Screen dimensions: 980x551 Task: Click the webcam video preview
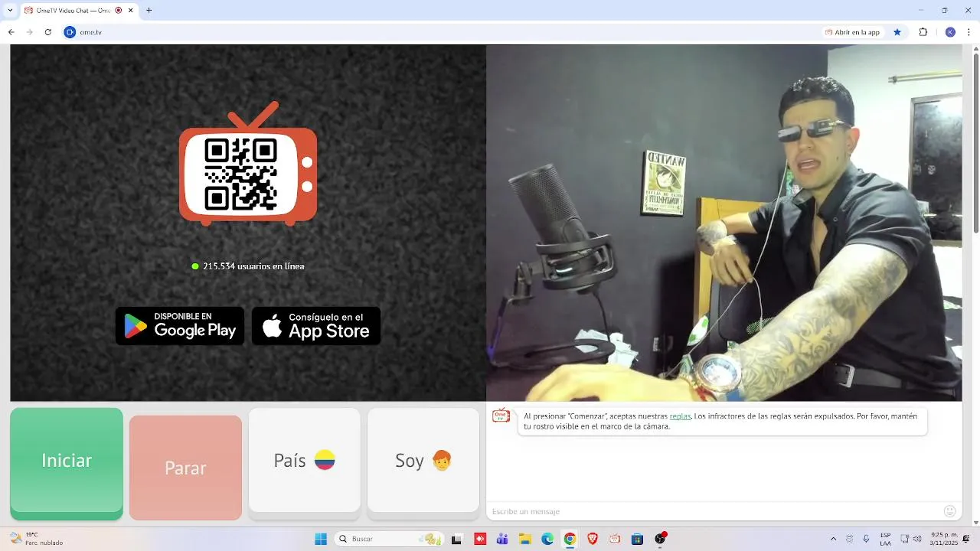coord(724,223)
